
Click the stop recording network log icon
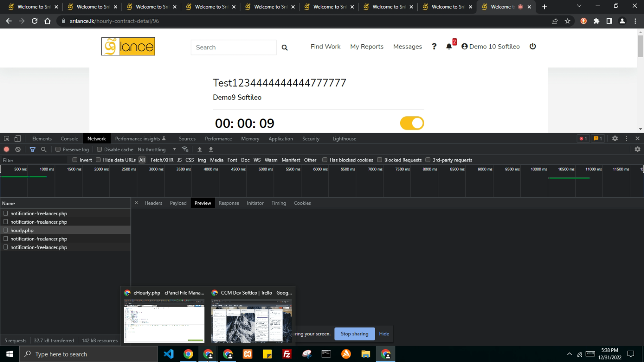tap(6, 149)
